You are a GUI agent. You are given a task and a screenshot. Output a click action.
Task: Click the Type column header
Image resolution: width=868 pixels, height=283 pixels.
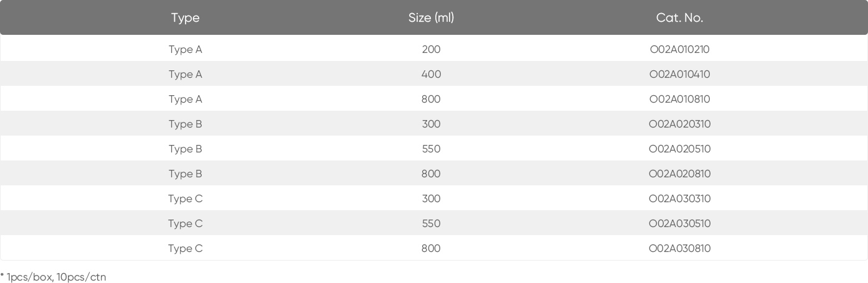[x=185, y=18]
